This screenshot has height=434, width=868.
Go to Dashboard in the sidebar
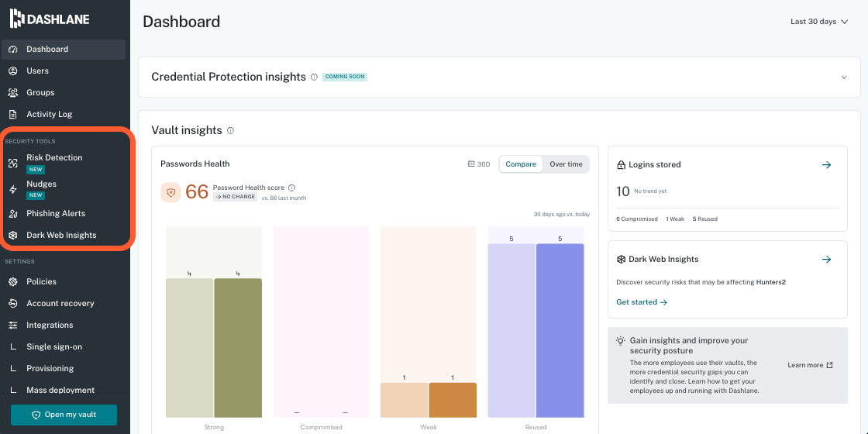(64, 50)
